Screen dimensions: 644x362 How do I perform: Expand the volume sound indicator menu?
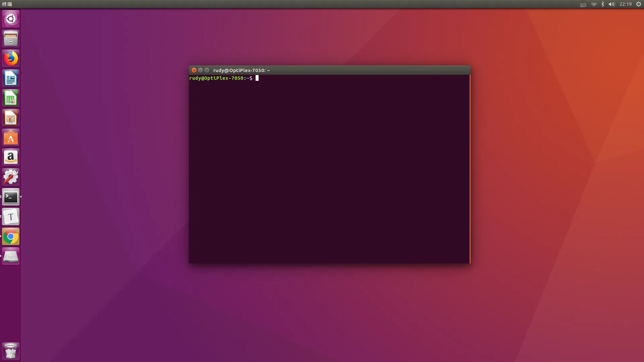[611, 4]
